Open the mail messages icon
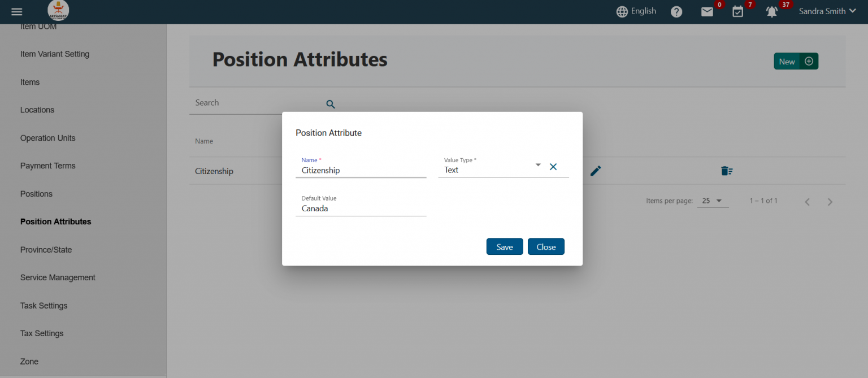Viewport: 868px width, 378px height. tap(707, 12)
